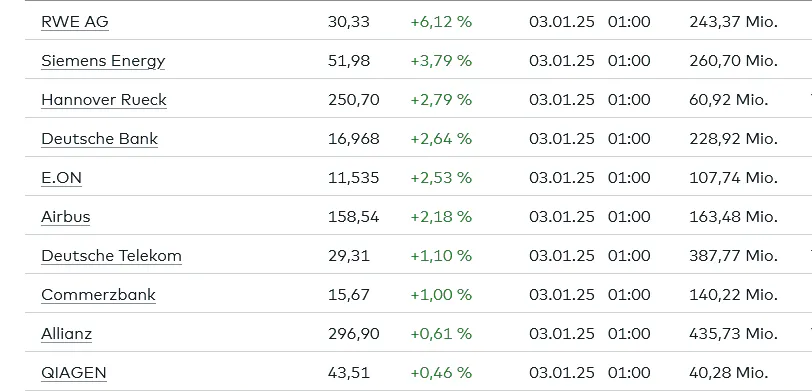Select the Hannover Rueck link

pos(104,100)
